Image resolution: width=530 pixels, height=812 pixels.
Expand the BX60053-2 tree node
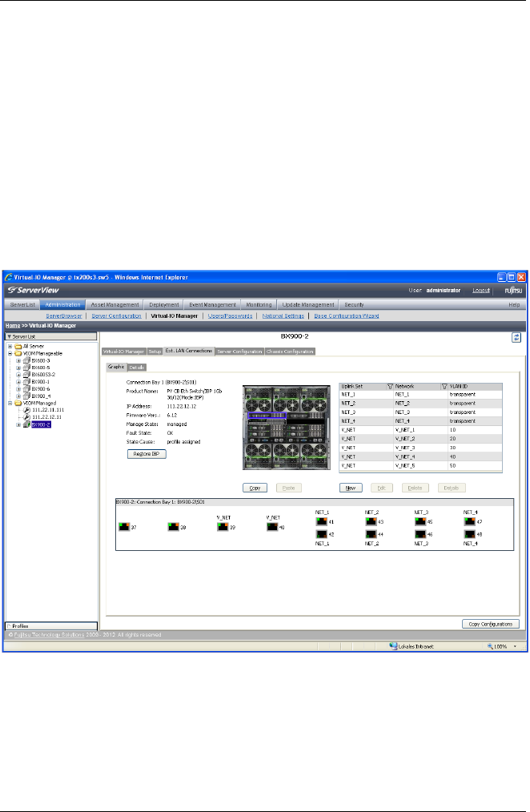tap(18, 375)
